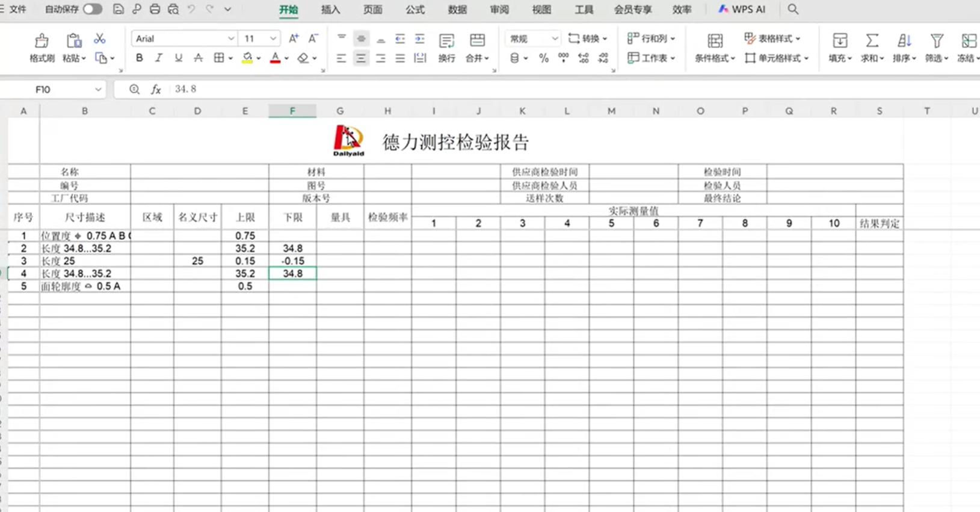
Task: Toggle Bold formatting
Action: [x=140, y=58]
